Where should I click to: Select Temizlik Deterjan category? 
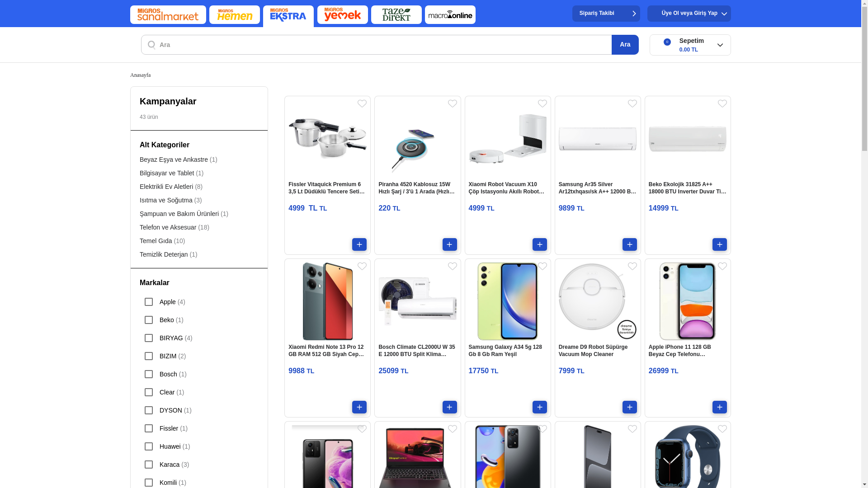tap(169, 254)
